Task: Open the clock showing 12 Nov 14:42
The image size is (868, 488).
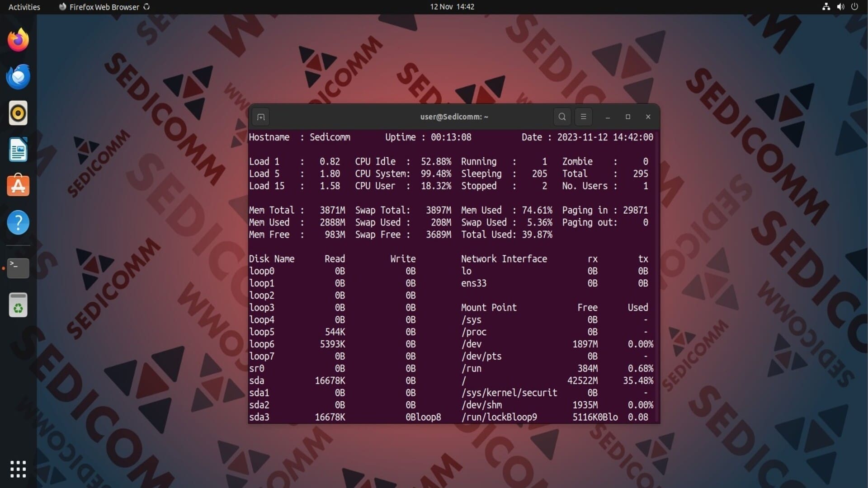Action: click(452, 7)
